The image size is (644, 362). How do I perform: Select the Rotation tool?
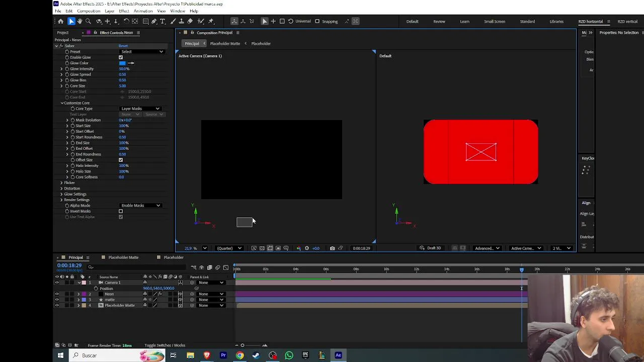[x=126, y=21]
